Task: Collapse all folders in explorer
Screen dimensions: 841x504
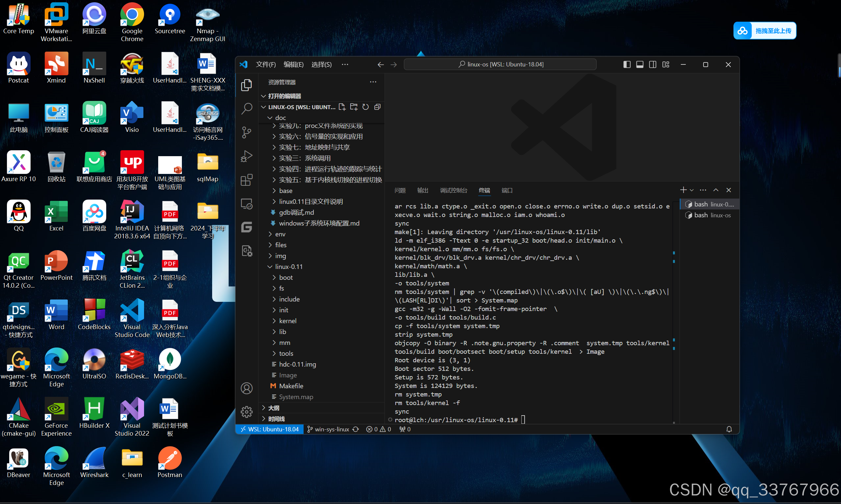Action: (x=377, y=107)
